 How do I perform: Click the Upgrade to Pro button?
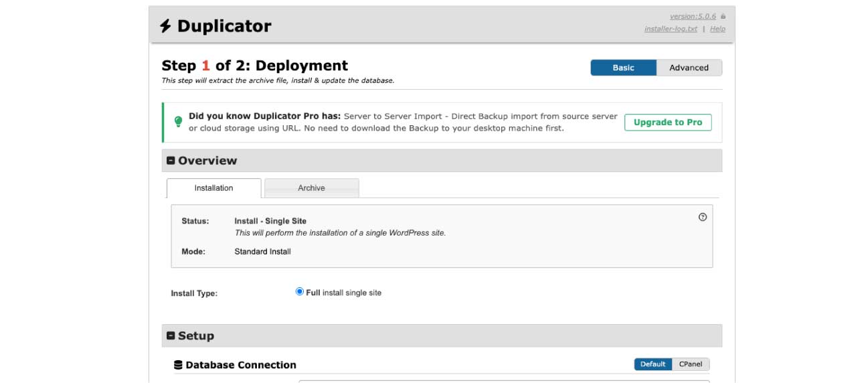[668, 123]
